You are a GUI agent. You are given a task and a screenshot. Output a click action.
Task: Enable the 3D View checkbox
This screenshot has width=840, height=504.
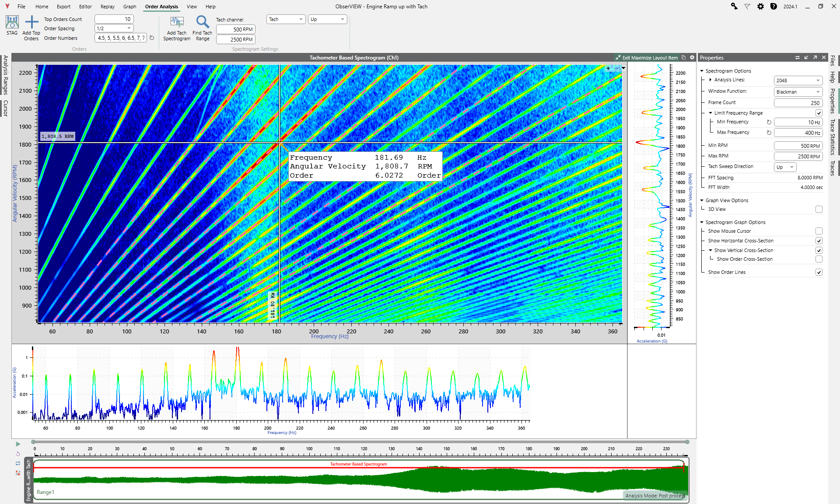click(819, 209)
